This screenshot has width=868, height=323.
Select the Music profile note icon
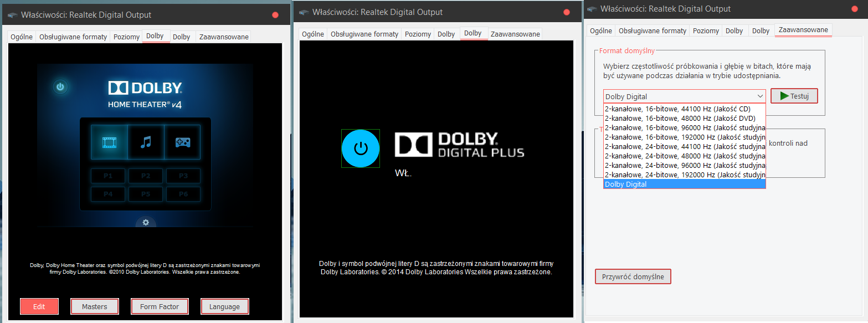pos(146,142)
